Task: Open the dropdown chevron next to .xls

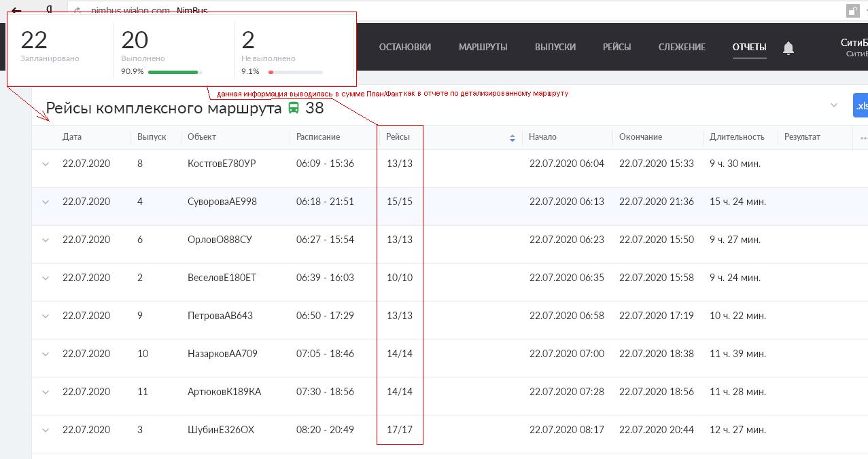Action: pos(834,105)
